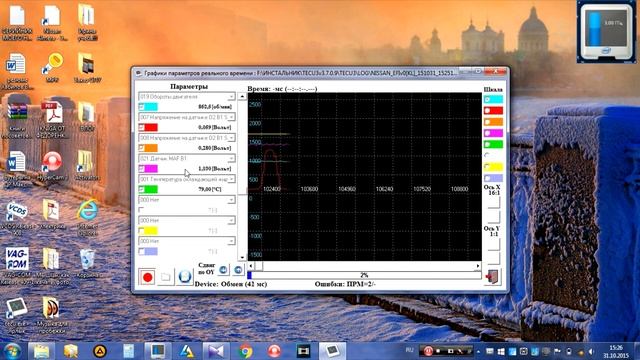This screenshot has width=640, height=360.
Task: Toggle the green coolant temperature checkbox
Action: tap(141, 189)
